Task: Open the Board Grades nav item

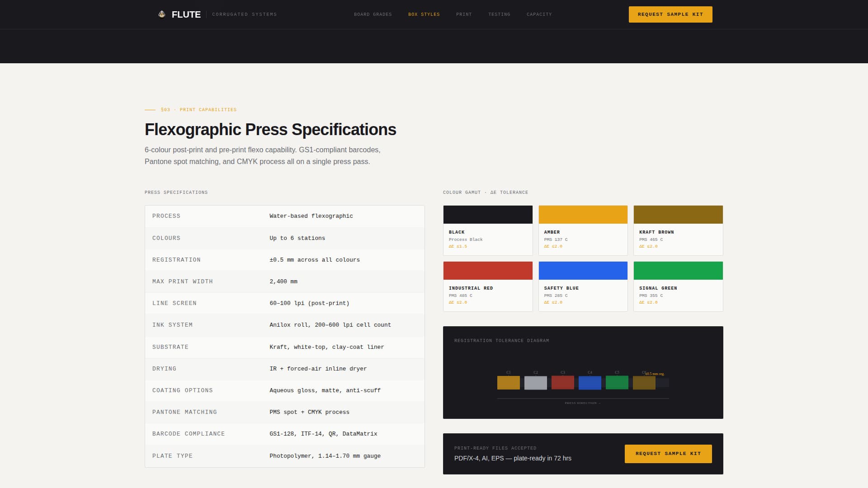Action: [x=373, y=14]
